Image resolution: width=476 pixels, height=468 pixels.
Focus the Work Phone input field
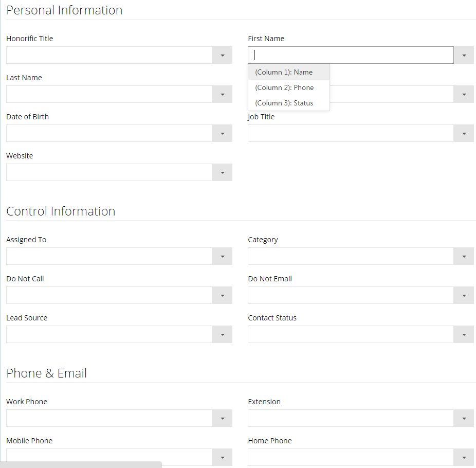(x=109, y=418)
